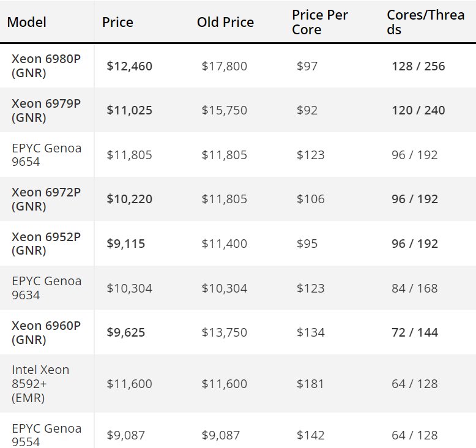Select the EPYC Genoa 9634 model cell
476x448 pixels.
pos(46,288)
